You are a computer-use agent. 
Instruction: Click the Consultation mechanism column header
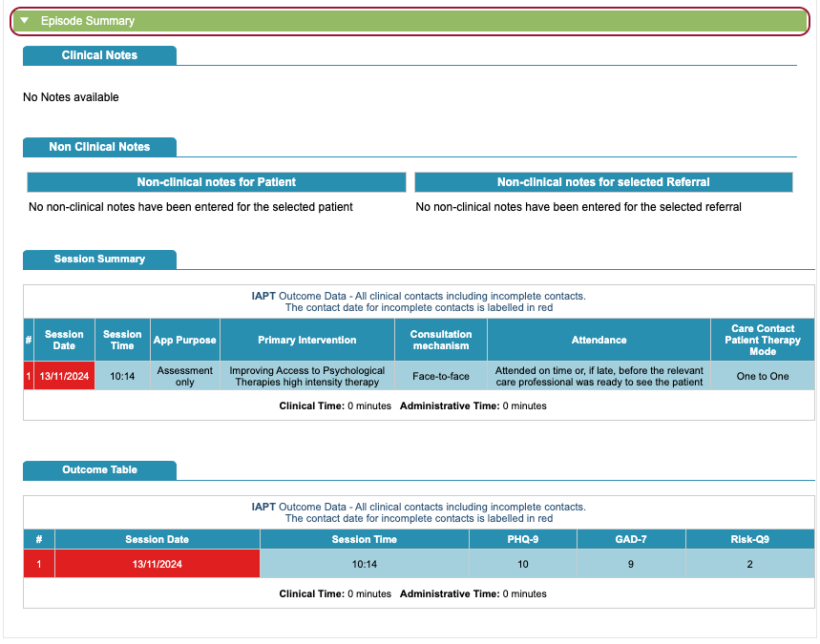441,340
